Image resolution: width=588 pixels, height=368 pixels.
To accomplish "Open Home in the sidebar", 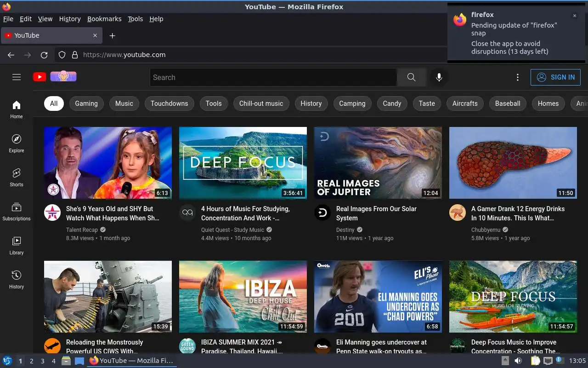I will point(17,109).
